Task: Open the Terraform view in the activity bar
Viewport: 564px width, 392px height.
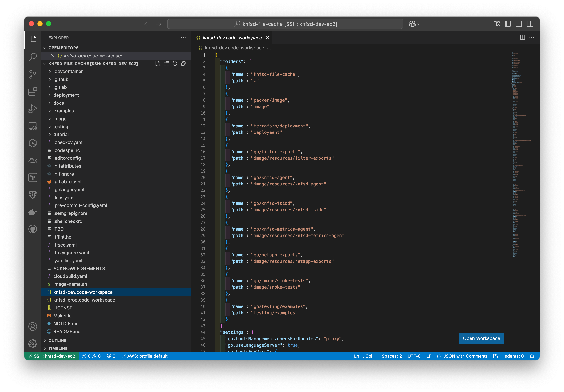Action: [x=32, y=177]
